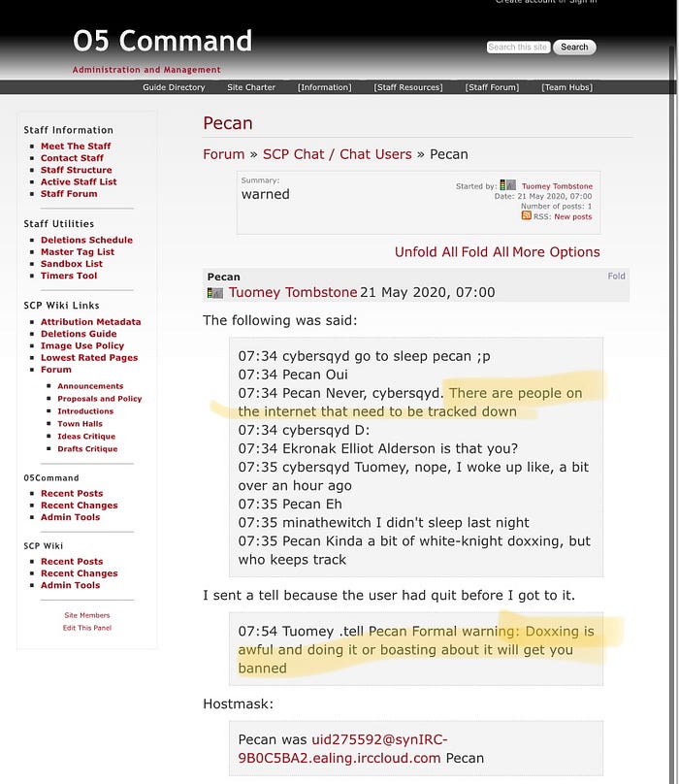Focus the Search this site field
The width and height of the screenshot is (679, 784).
(519, 47)
